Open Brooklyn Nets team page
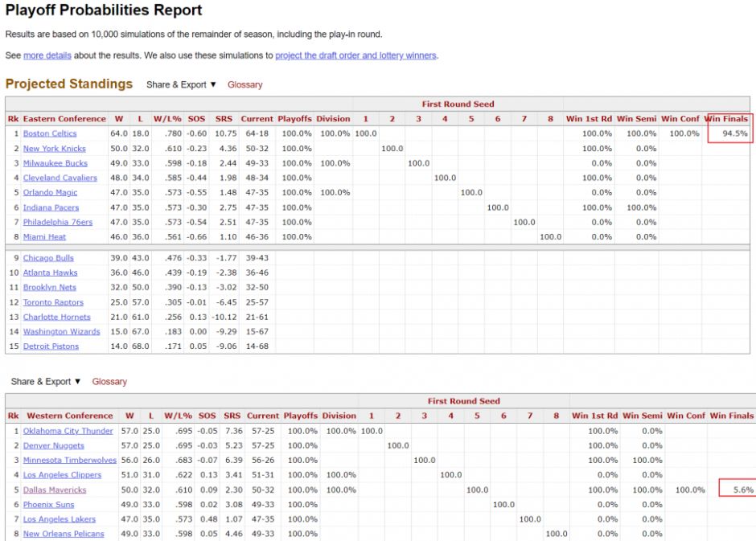The width and height of the screenshot is (756, 541). (50, 288)
